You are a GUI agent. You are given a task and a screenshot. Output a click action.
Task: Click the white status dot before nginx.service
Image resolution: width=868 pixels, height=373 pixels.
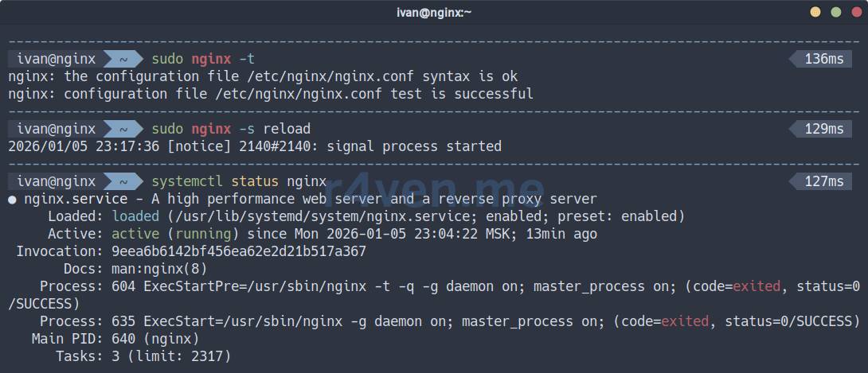tap(12, 200)
